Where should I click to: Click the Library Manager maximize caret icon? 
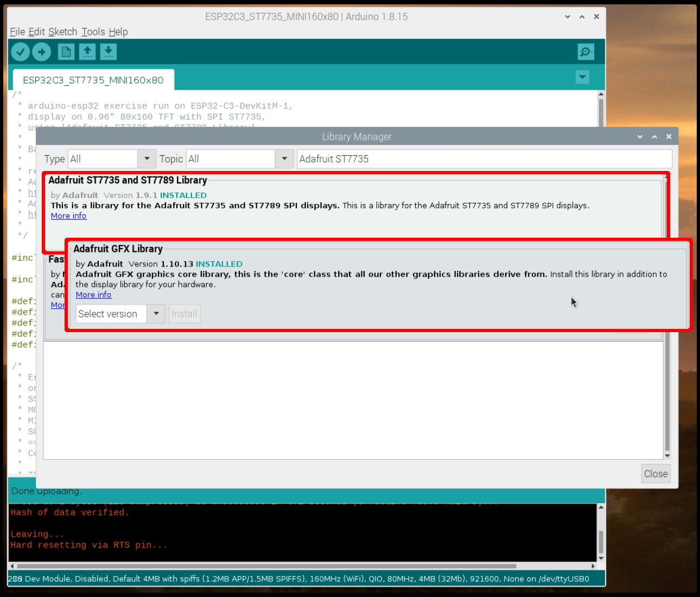[x=654, y=137]
